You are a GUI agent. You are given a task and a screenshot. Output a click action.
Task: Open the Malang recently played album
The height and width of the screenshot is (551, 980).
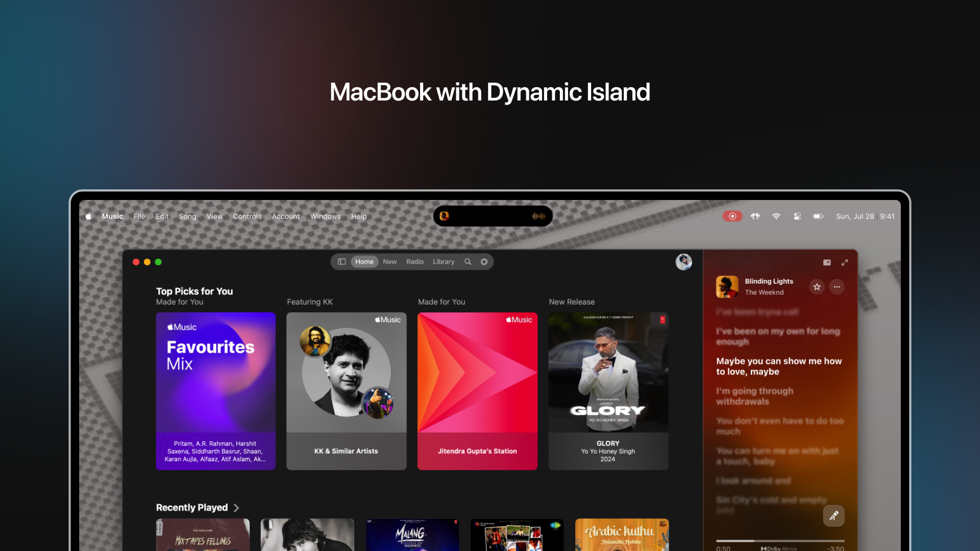pos(412,534)
